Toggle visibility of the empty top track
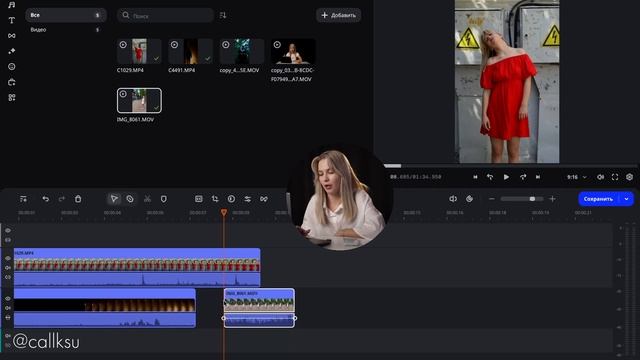The image size is (640, 360). 8,231
